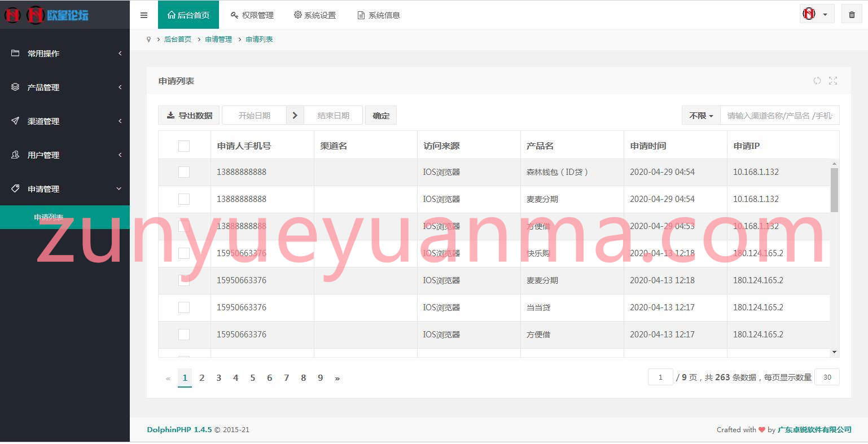The width and height of the screenshot is (868, 444).
Task: Click the 确定 confirm button
Action: point(381,115)
